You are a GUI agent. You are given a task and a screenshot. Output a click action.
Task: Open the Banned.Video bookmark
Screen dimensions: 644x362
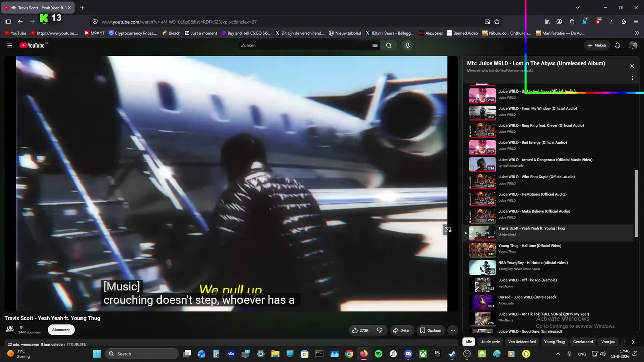click(462, 33)
